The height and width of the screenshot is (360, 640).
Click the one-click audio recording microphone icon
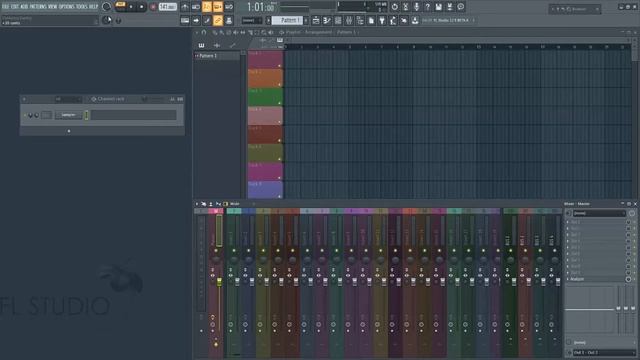pos(416,7)
